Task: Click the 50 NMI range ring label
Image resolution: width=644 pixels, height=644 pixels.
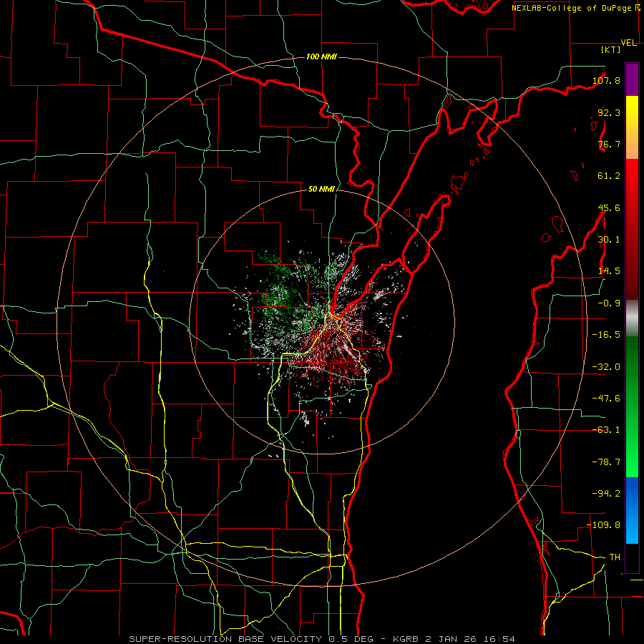Action: click(321, 190)
